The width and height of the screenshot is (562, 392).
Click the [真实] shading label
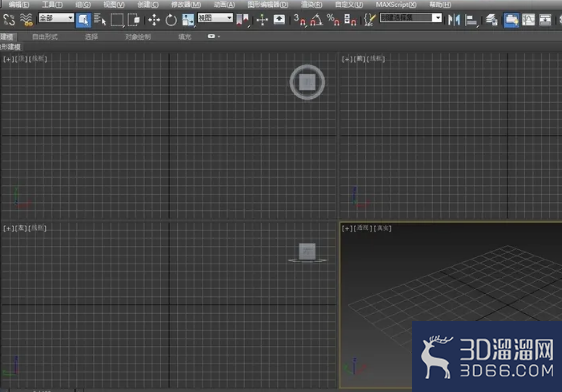point(383,228)
